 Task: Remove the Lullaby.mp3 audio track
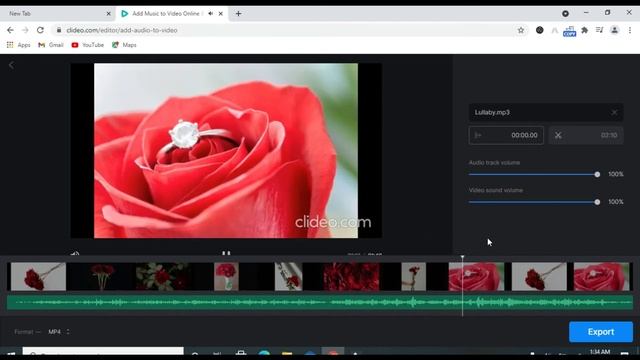614,112
